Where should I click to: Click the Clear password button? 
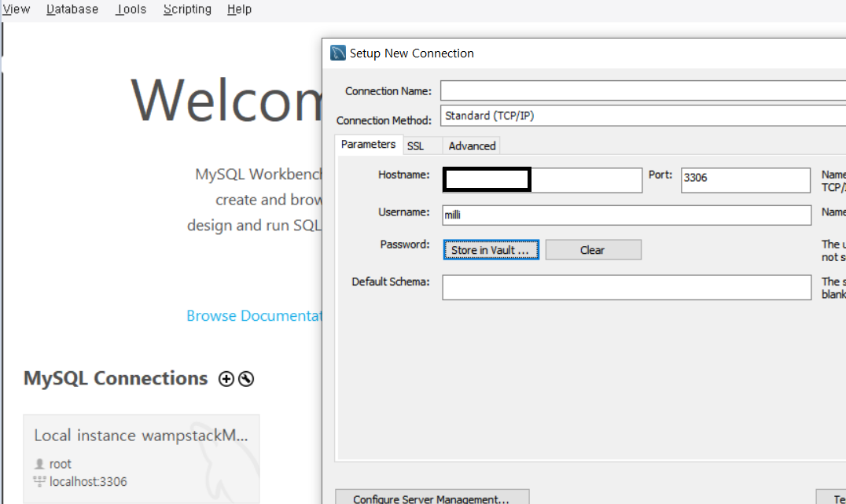(x=594, y=250)
